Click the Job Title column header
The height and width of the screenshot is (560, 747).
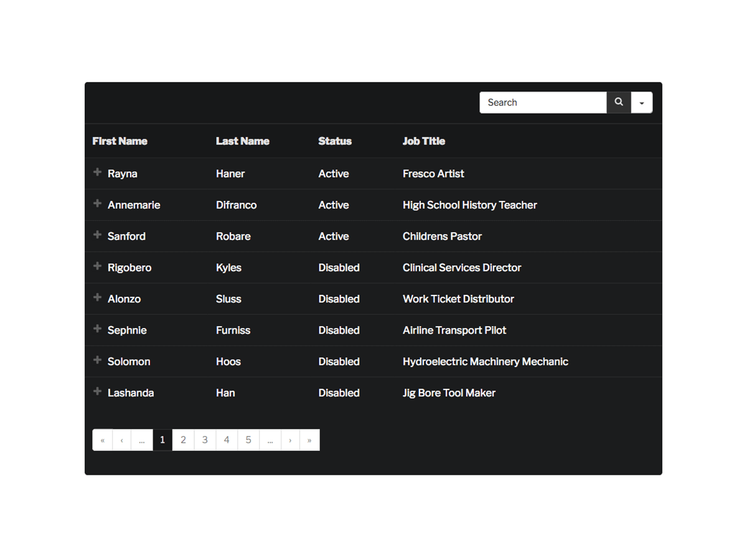click(423, 141)
